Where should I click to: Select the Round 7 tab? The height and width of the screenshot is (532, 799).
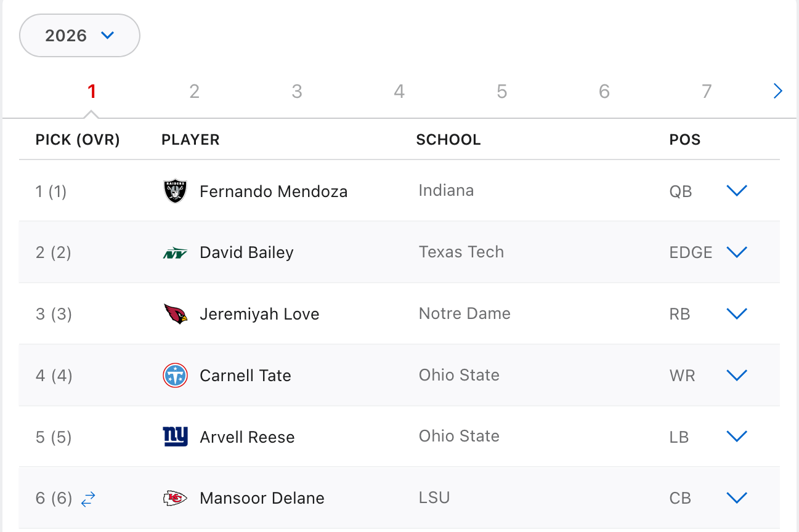coord(707,92)
